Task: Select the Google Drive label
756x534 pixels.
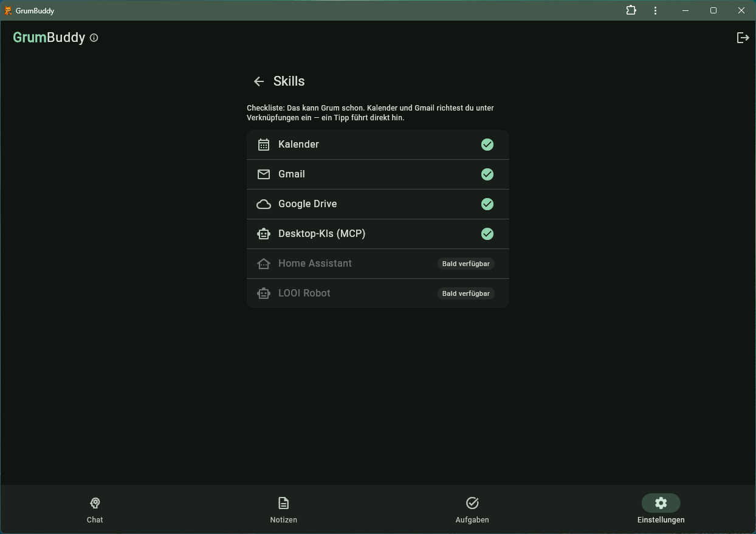Action: (308, 204)
